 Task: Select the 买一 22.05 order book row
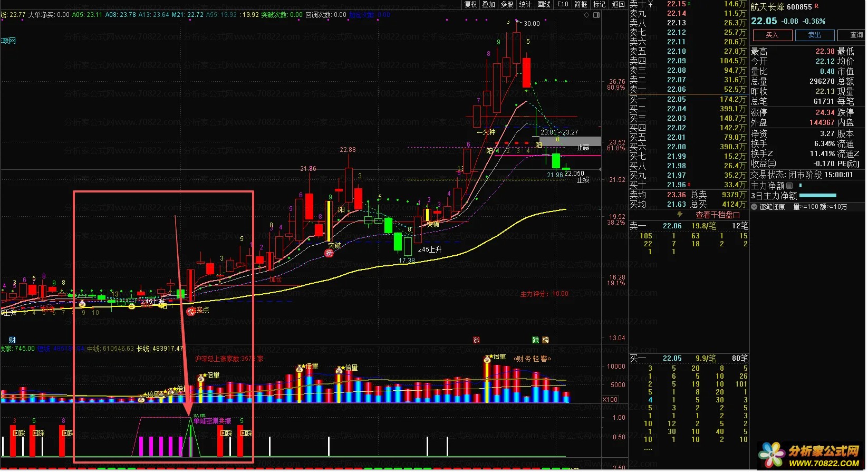[689, 99]
